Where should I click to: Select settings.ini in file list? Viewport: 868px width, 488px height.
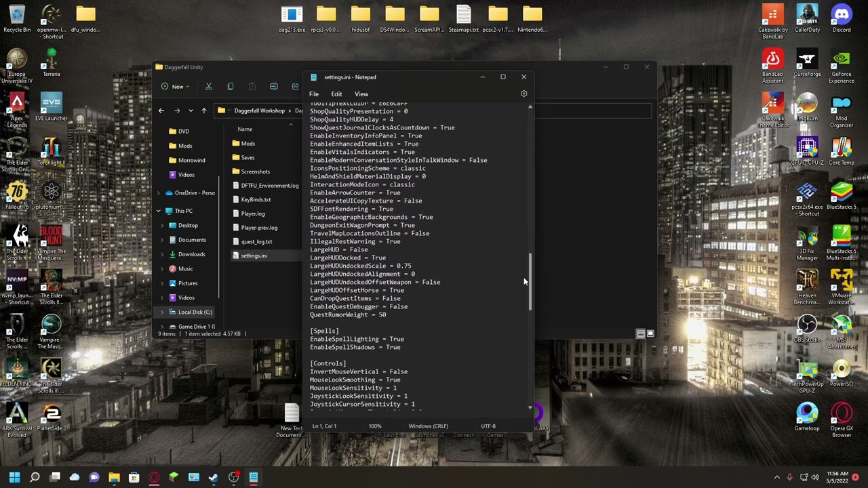coord(254,256)
